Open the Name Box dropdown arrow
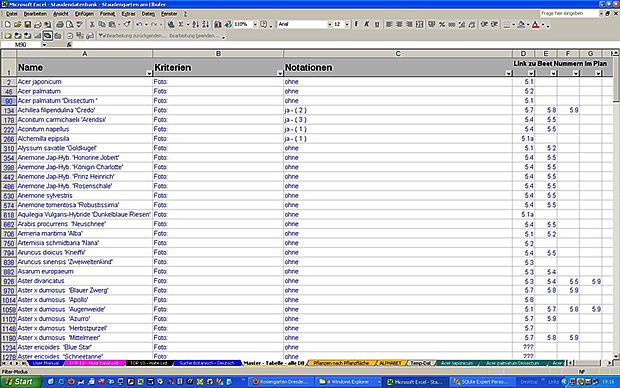The image size is (620, 388). [x=44, y=45]
